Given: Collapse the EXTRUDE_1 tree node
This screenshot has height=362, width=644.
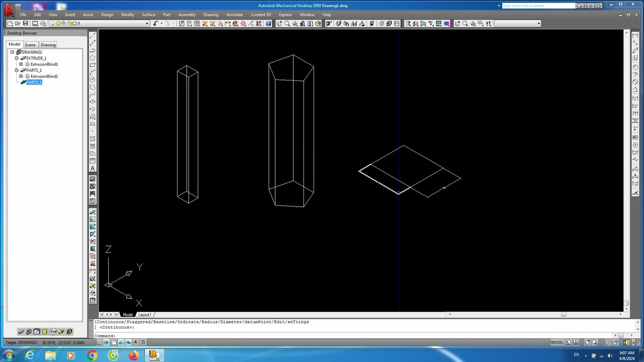Looking at the screenshot, I should pyautogui.click(x=17, y=58).
